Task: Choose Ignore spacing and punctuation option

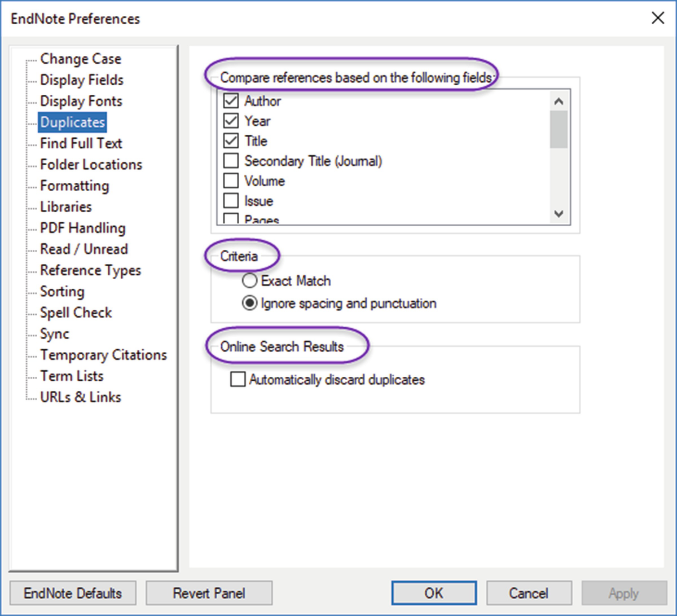Action: (249, 303)
